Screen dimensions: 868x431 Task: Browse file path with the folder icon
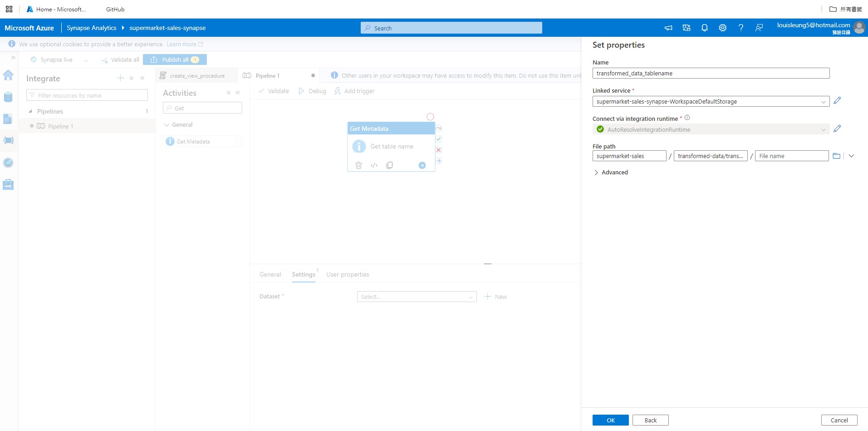(x=837, y=156)
